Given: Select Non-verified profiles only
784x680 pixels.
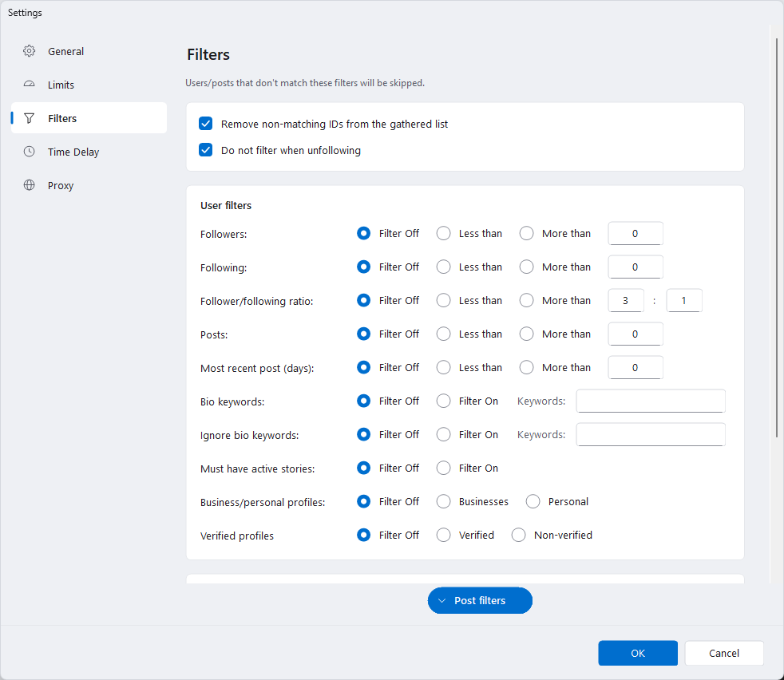Looking at the screenshot, I should coord(518,535).
